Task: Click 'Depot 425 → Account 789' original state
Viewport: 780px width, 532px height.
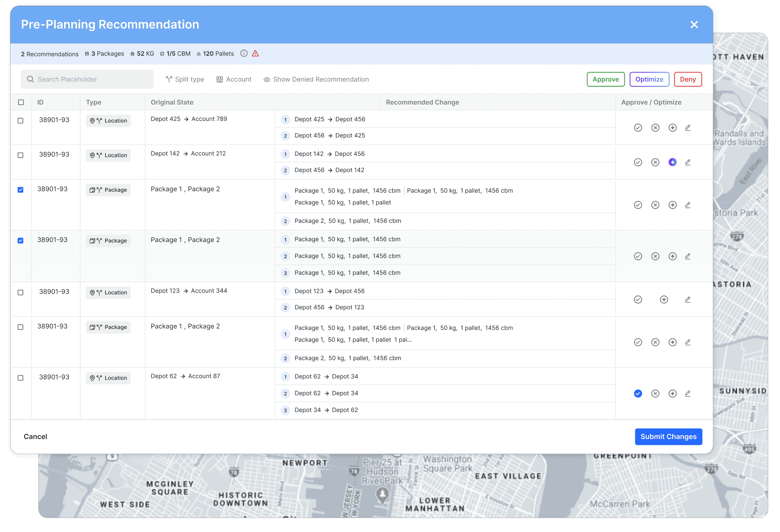Action: point(189,119)
